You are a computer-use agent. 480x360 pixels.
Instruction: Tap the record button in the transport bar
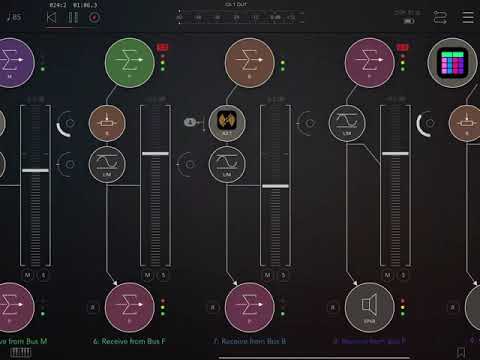click(x=94, y=17)
